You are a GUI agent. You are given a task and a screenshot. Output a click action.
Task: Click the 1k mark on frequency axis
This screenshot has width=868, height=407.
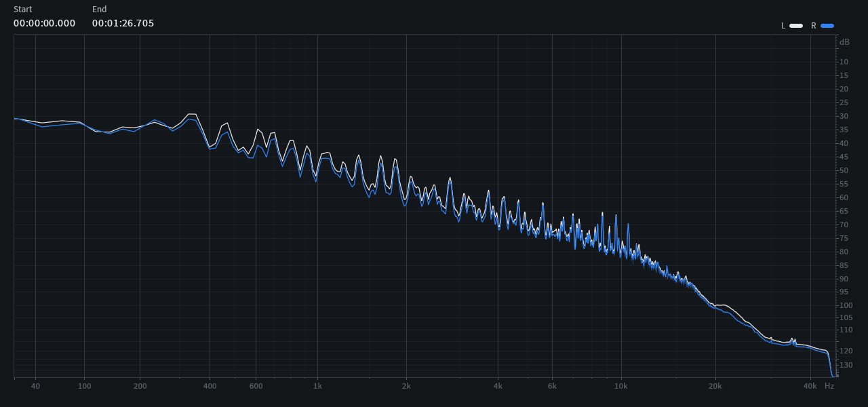point(317,386)
